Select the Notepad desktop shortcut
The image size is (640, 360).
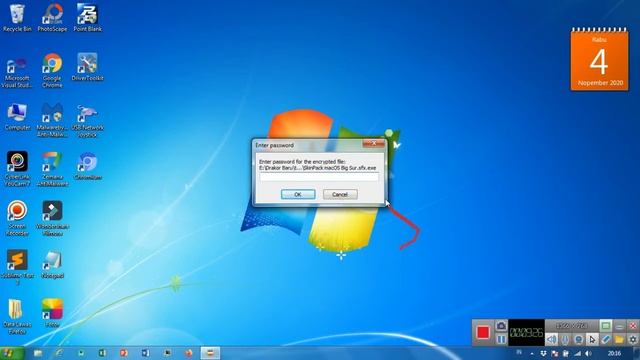pos(52,265)
